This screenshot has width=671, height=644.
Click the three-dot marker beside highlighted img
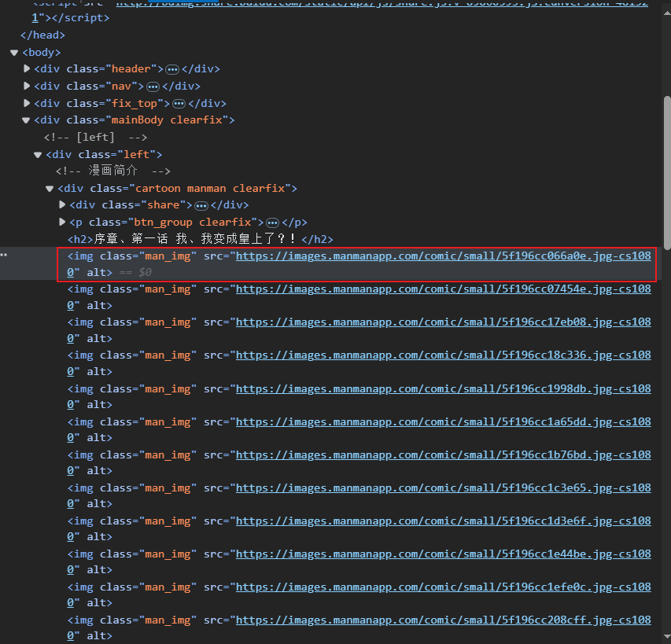pos(4,254)
